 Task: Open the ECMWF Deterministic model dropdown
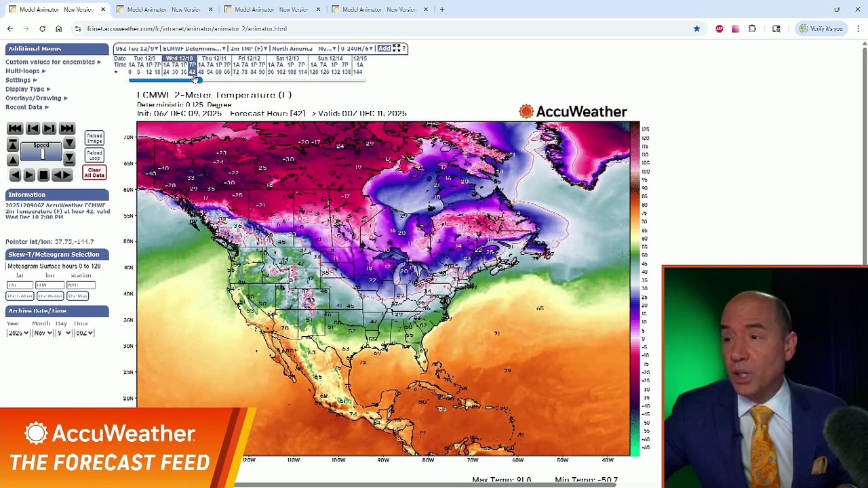click(x=195, y=49)
